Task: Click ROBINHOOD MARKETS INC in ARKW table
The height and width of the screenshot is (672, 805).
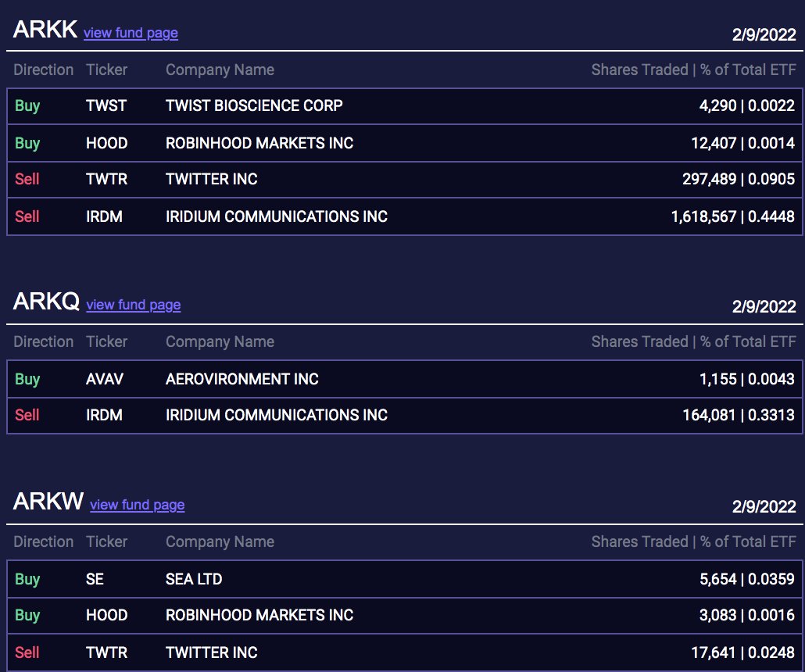Action: click(259, 616)
